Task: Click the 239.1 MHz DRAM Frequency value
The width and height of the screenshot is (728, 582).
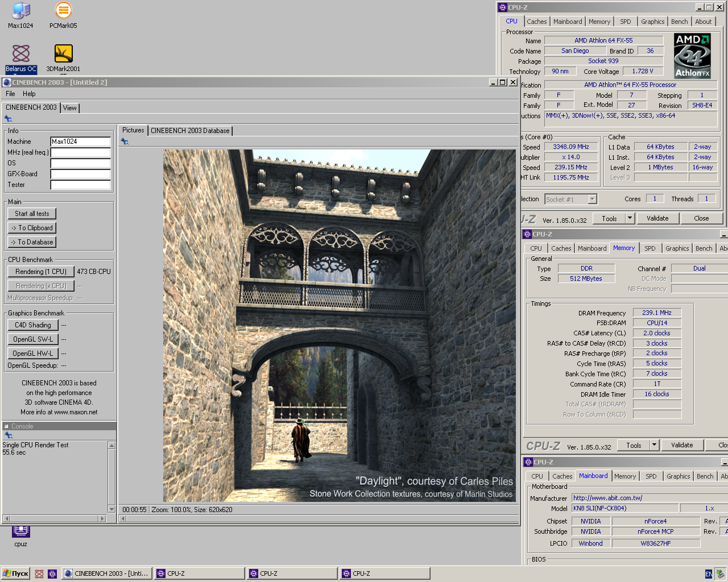Action: click(x=657, y=313)
